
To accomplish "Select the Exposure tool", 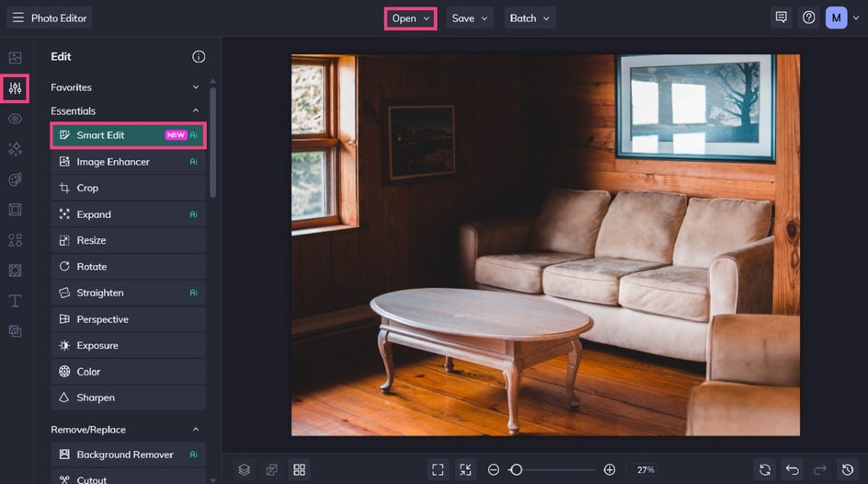I will pyautogui.click(x=128, y=345).
